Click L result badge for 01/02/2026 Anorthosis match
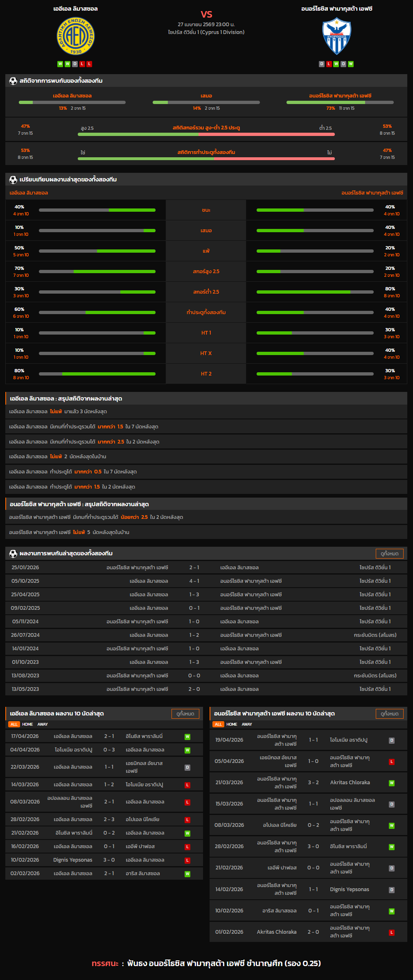This screenshot has height=980, width=413. click(x=391, y=932)
